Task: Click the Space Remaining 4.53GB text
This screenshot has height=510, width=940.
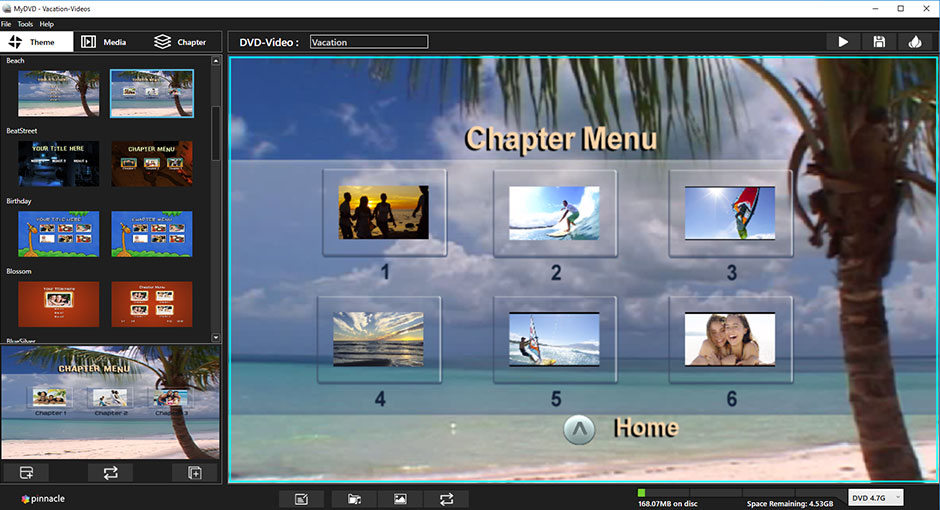Action: pyautogui.click(x=790, y=504)
